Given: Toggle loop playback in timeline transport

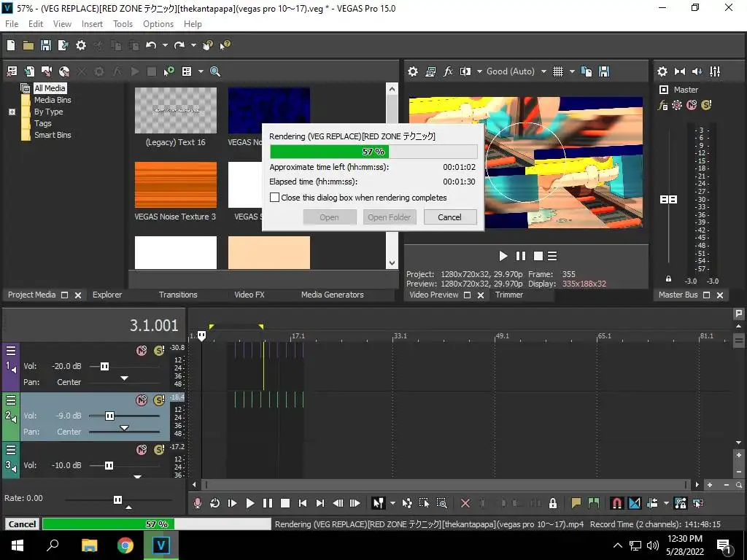Looking at the screenshot, I should coord(215,503).
